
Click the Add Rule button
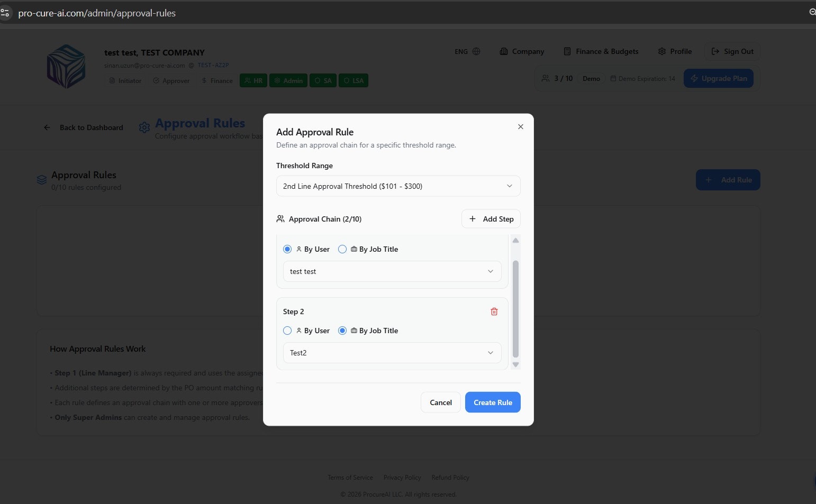coord(728,180)
